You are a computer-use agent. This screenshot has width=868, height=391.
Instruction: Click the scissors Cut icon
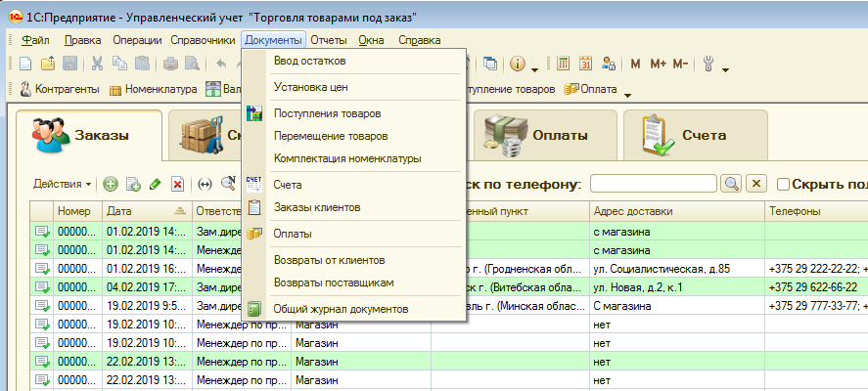point(98,65)
